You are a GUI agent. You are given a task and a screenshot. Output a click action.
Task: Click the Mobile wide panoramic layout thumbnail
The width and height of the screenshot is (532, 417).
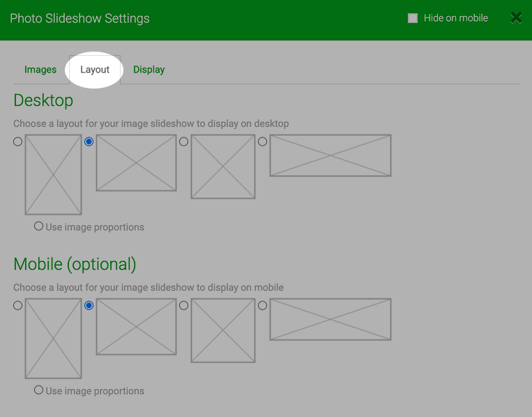330,319
